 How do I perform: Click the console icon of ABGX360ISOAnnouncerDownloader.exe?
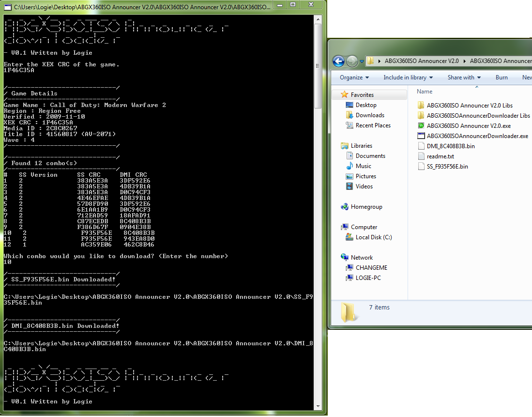[421, 136]
